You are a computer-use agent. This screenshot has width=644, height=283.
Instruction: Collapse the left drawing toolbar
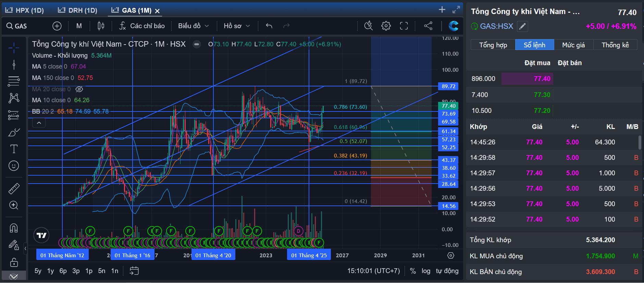[x=25, y=248]
